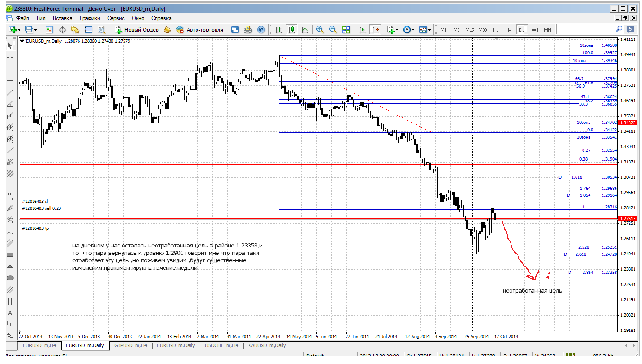Select the ellipse shape drawing tool

pos(10,278)
